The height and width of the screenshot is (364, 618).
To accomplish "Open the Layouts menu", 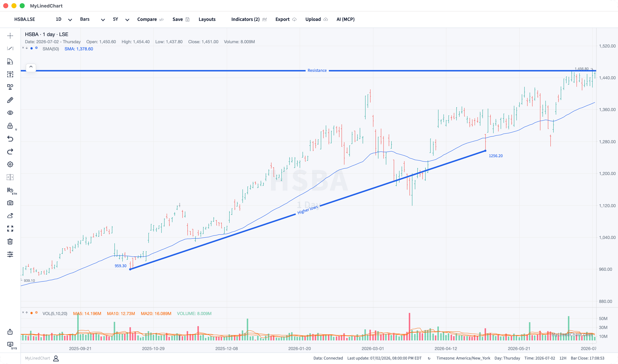I will pos(207,19).
